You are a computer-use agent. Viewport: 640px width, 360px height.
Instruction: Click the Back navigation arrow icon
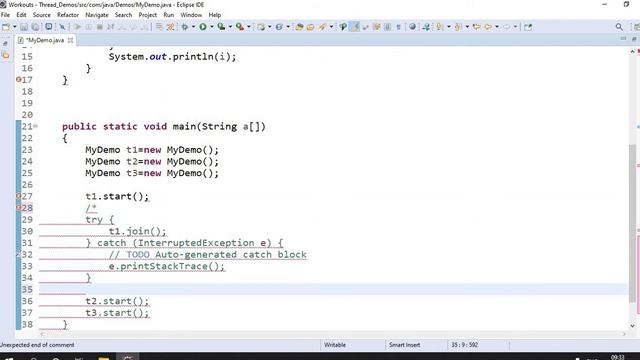488,27
